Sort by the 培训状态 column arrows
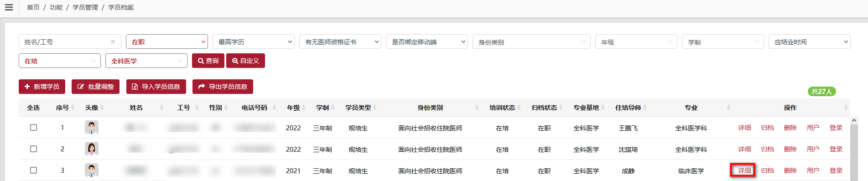This screenshot has width=868, height=181. (x=519, y=108)
